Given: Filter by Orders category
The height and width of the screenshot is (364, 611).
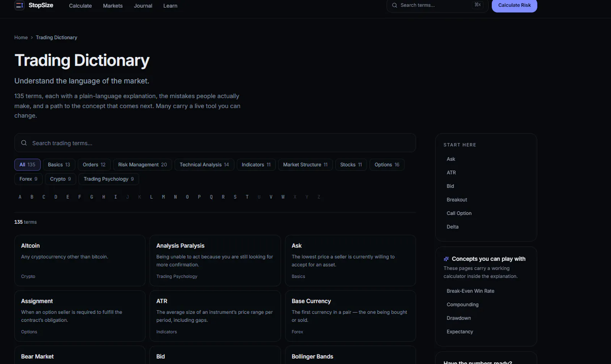Looking at the screenshot, I should click(94, 165).
